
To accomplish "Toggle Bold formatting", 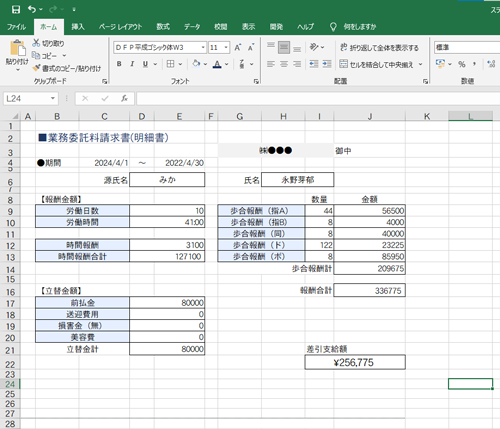I will (x=119, y=64).
